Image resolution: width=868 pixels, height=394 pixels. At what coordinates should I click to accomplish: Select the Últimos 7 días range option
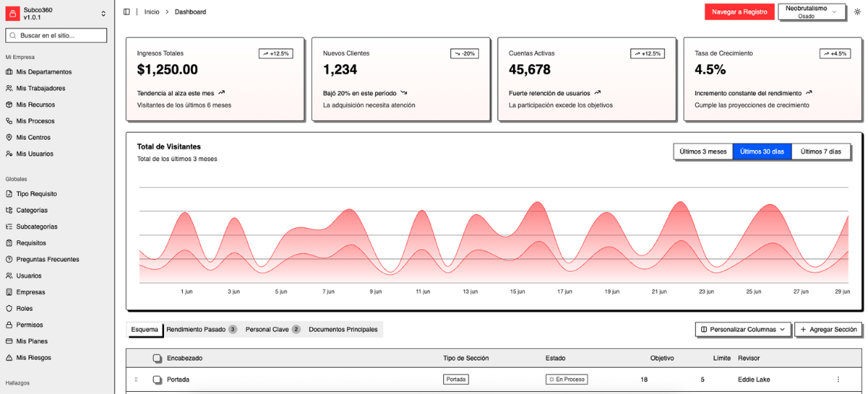(x=821, y=151)
